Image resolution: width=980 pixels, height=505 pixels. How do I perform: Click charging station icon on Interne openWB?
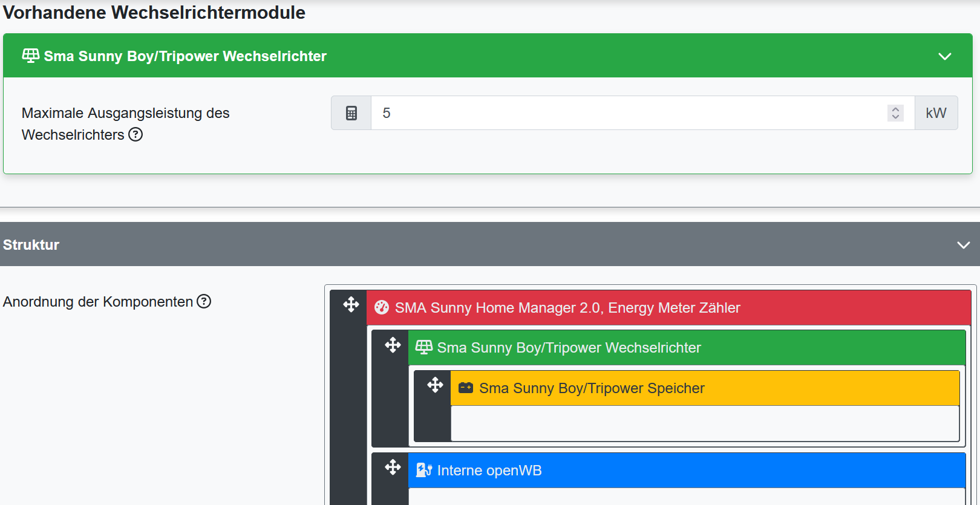pyautogui.click(x=424, y=470)
